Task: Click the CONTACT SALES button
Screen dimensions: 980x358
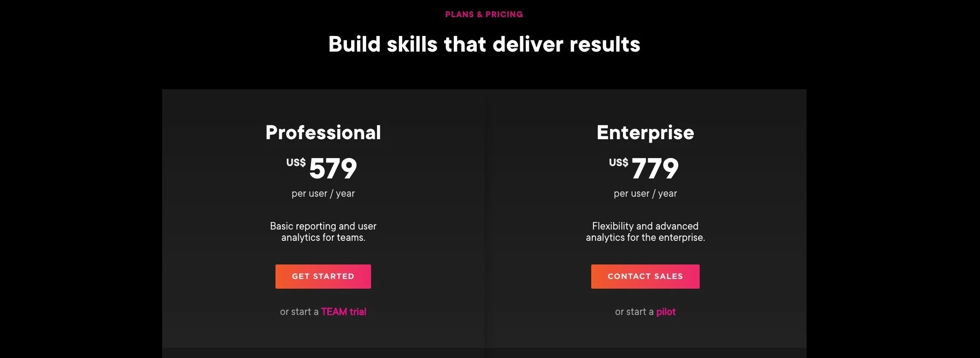Action: 645,276
